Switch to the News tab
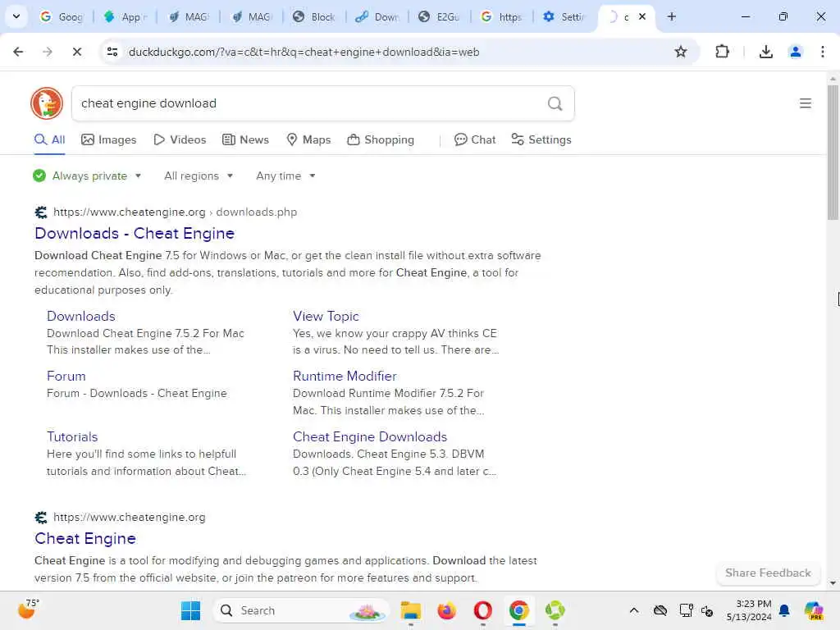 245,139
